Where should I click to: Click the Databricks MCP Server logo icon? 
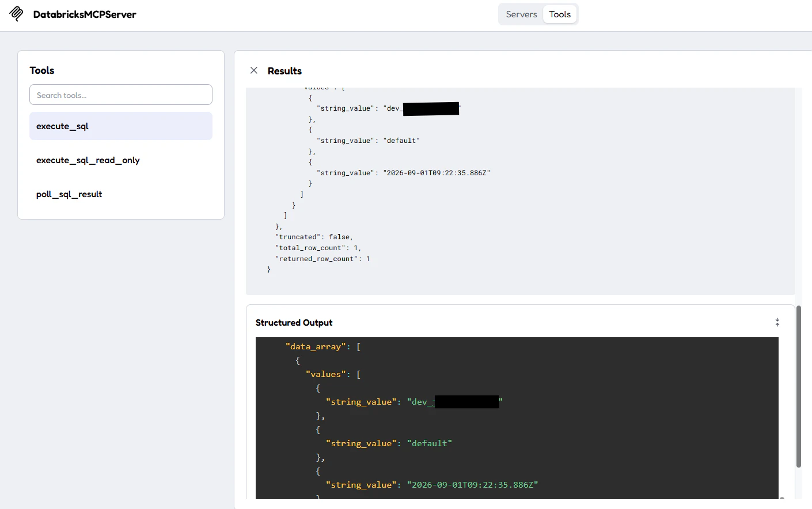coord(17,14)
